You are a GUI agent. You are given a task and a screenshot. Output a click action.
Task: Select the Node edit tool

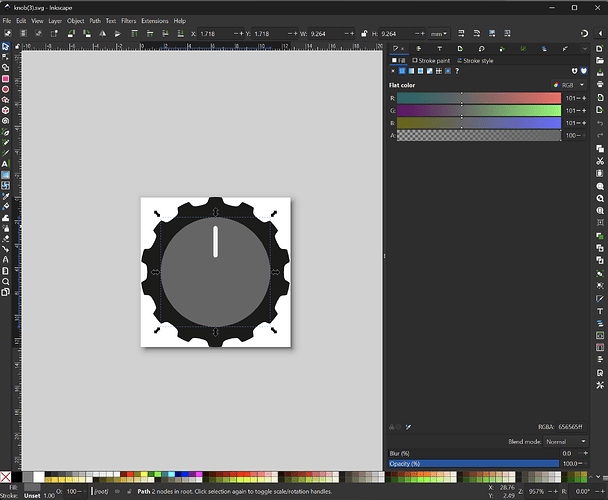(x=5, y=57)
